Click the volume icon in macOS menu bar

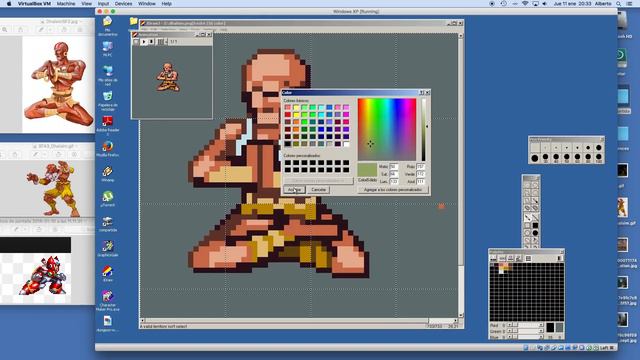pyautogui.click(x=544, y=4)
